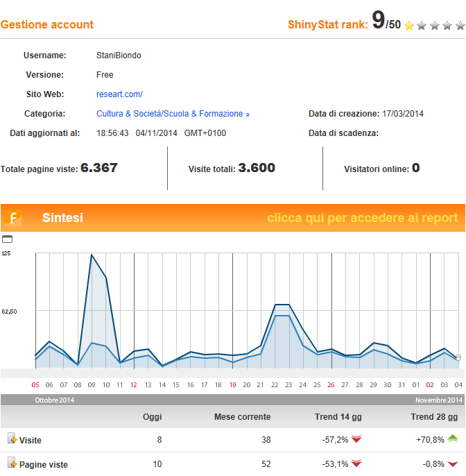466x476 pixels.
Task: Select date 19 on the chart axis
Action: tap(232, 384)
